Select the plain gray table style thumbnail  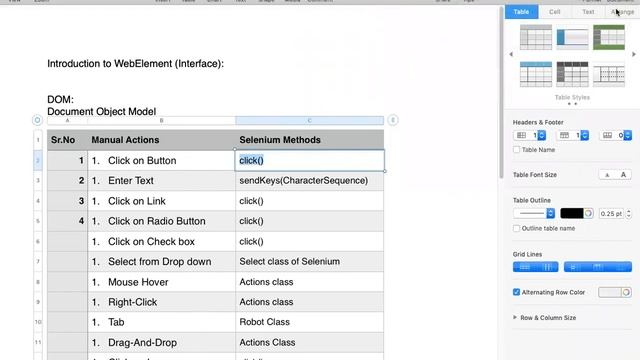(536, 37)
